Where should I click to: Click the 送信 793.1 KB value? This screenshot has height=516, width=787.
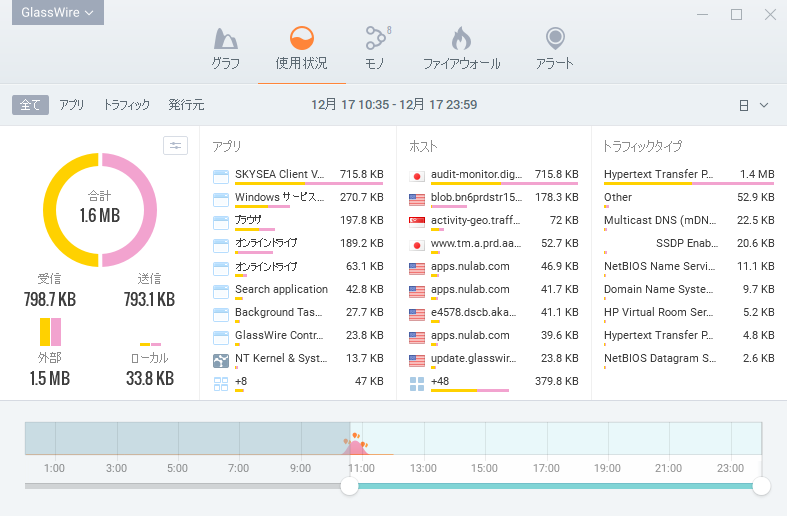tap(150, 300)
